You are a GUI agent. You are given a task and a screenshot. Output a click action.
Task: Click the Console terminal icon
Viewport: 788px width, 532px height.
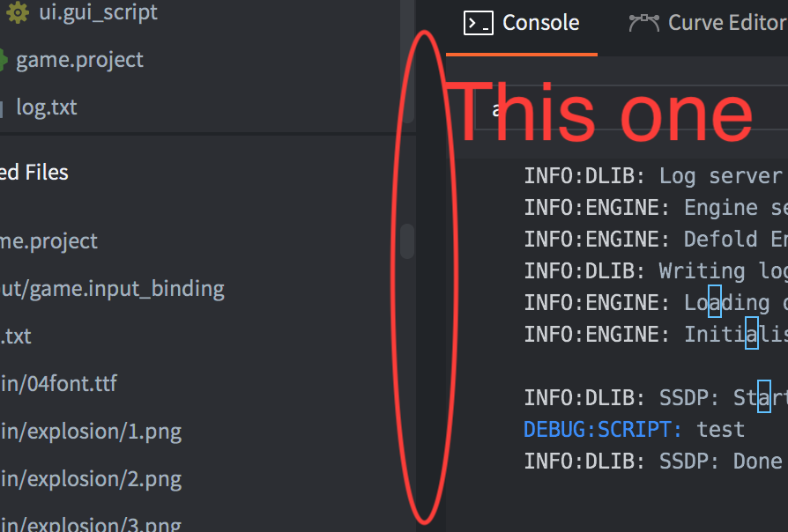(478, 23)
